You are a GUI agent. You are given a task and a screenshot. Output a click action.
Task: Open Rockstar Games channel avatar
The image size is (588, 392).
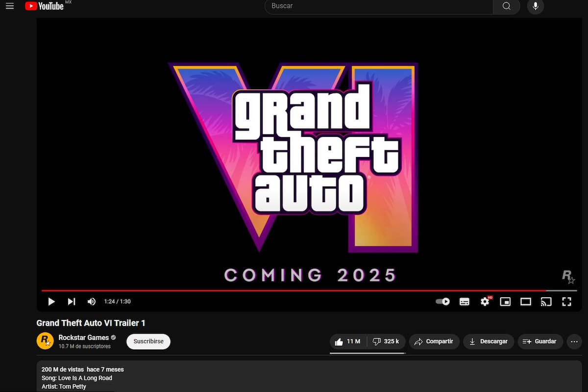coord(45,340)
